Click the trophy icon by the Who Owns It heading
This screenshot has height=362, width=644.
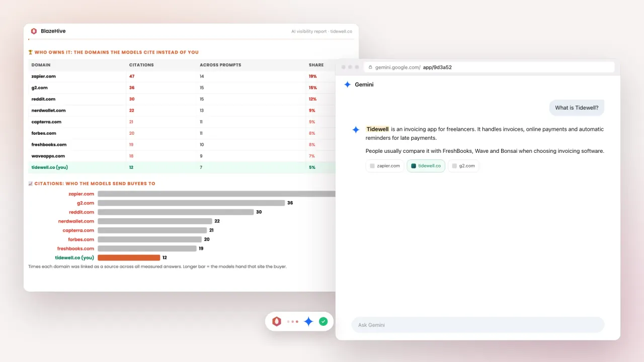(x=31, y=52)
